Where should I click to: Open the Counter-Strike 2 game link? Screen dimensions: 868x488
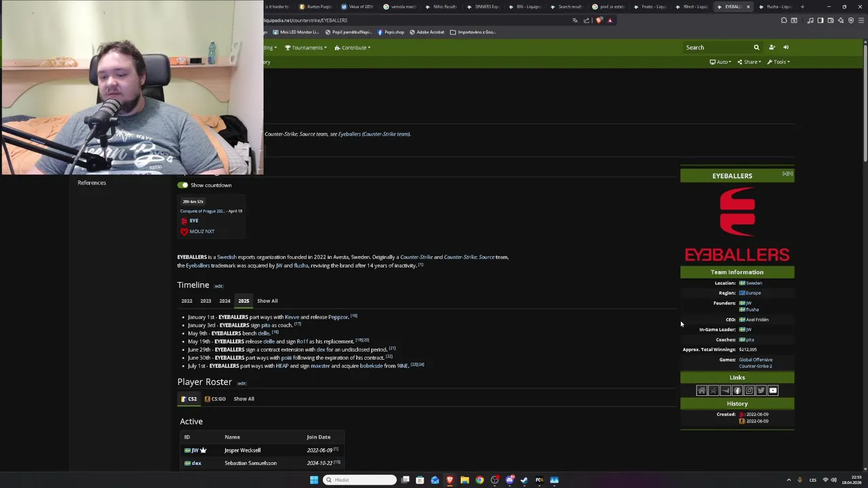755,366
